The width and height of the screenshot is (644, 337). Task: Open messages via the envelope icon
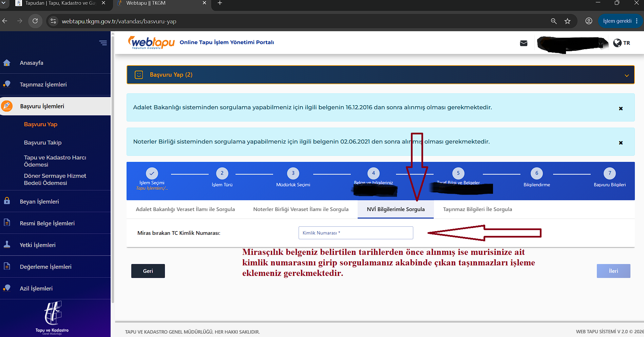click(x=524, y=43)
